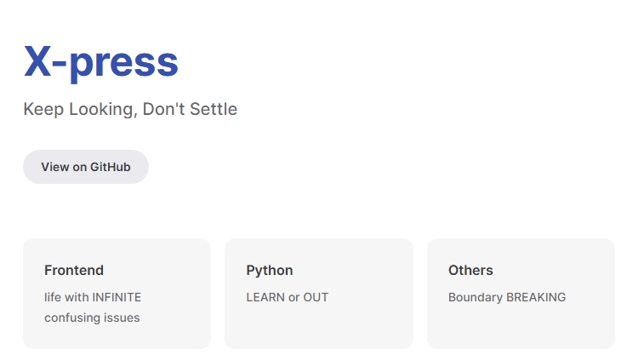This screenshot has height=355, width=644.
Task: Select the LEARN or OUT description
Action: point(287,297)
